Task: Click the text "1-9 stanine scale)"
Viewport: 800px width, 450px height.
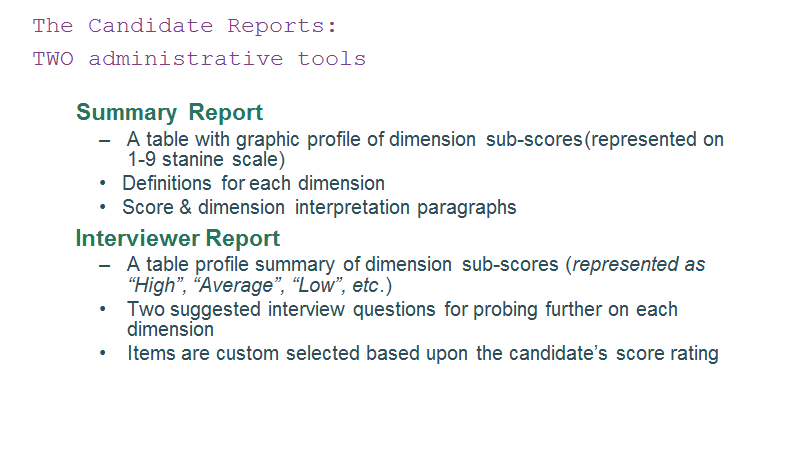Action: (206, 159)
